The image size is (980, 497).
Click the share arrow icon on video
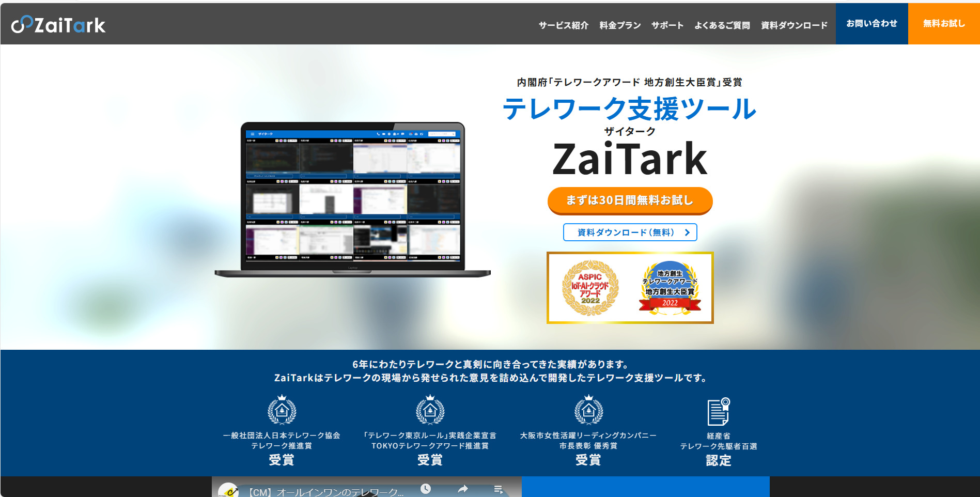463,489
